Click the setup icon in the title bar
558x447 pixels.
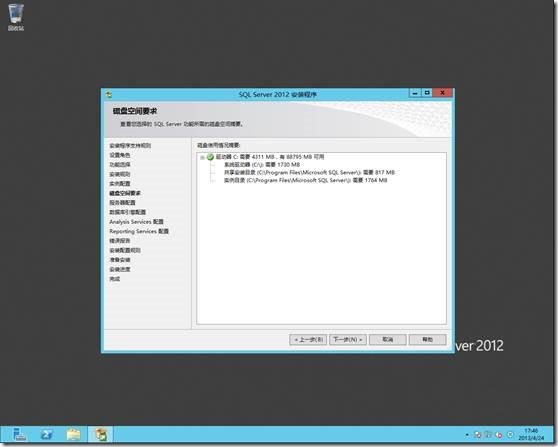coord(109,94)
